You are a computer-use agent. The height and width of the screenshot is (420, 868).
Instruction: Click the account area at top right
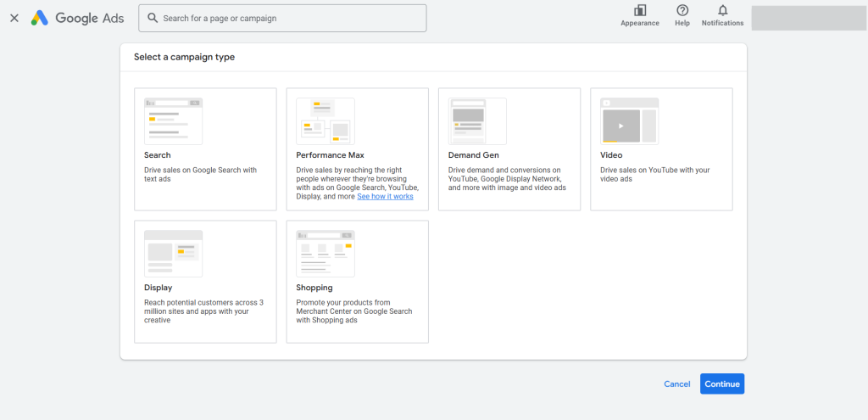coord(808,18)
